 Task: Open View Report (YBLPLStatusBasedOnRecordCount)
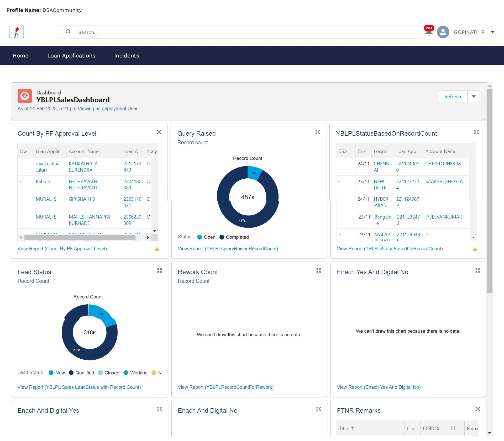coord(390,249)
